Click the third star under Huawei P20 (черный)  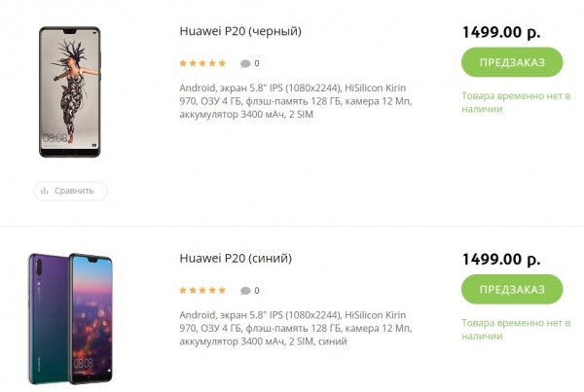(x=202, y=63)
